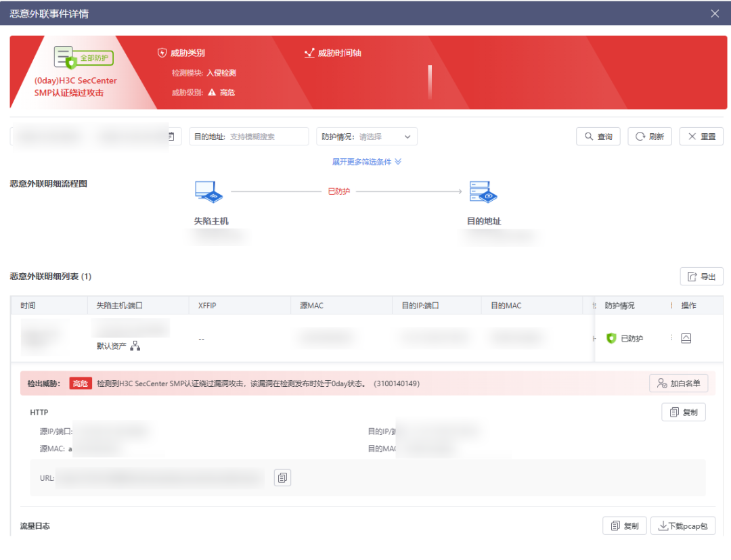731x560 pixels.
Task: Click the 操作 column header
Action: [688, 306]
